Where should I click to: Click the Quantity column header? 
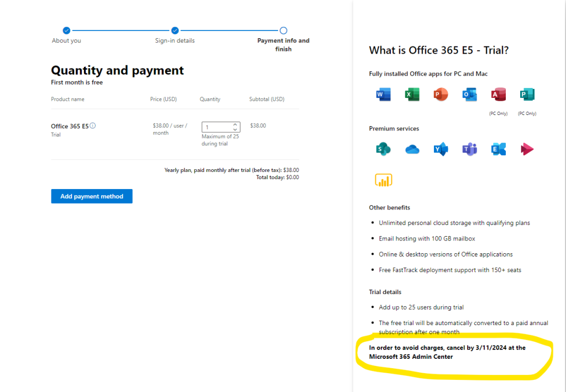point(210,100)
